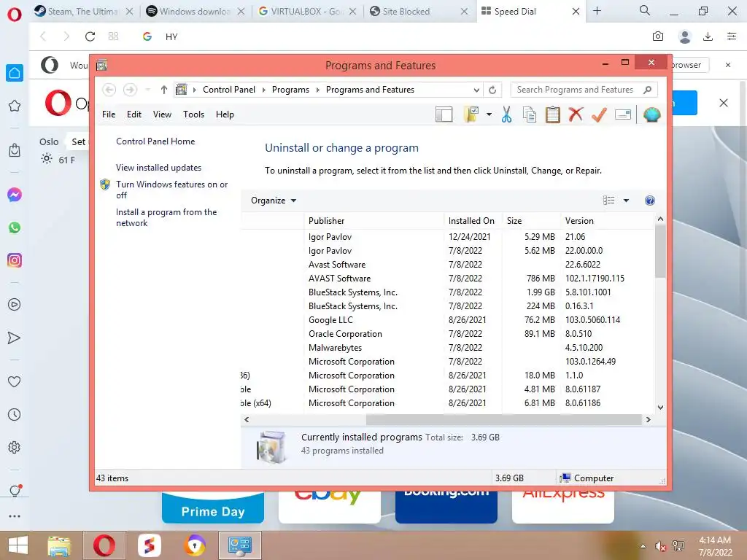
Task: Click Opera sidebar home icon
Action: (x=15, y=73)
